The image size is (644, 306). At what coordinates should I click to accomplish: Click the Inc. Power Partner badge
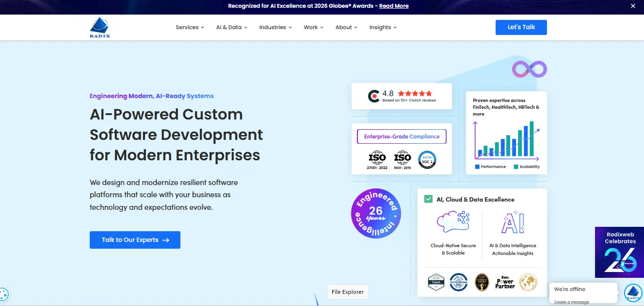pos(505,282)
